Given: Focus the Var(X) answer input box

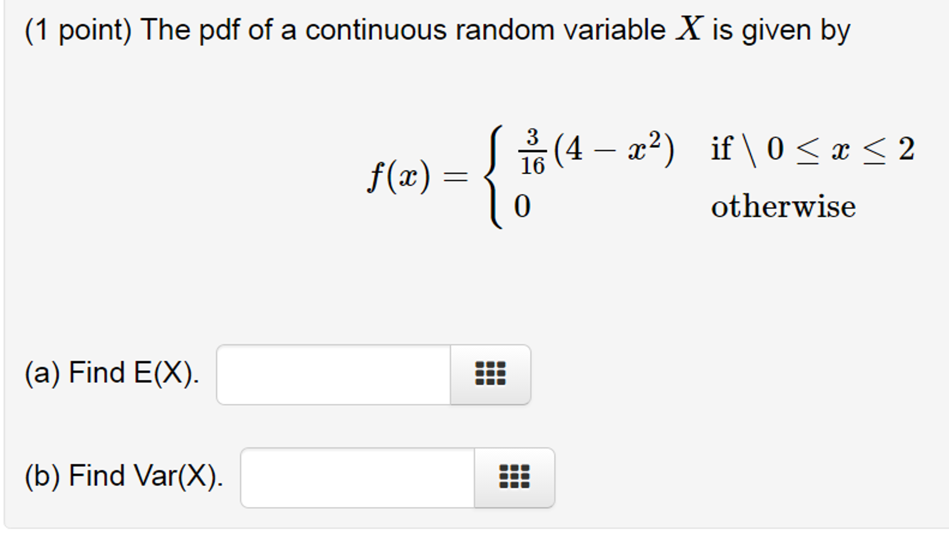Looking at the screenshot, I should pyautogui.click(x=358, y=477).
